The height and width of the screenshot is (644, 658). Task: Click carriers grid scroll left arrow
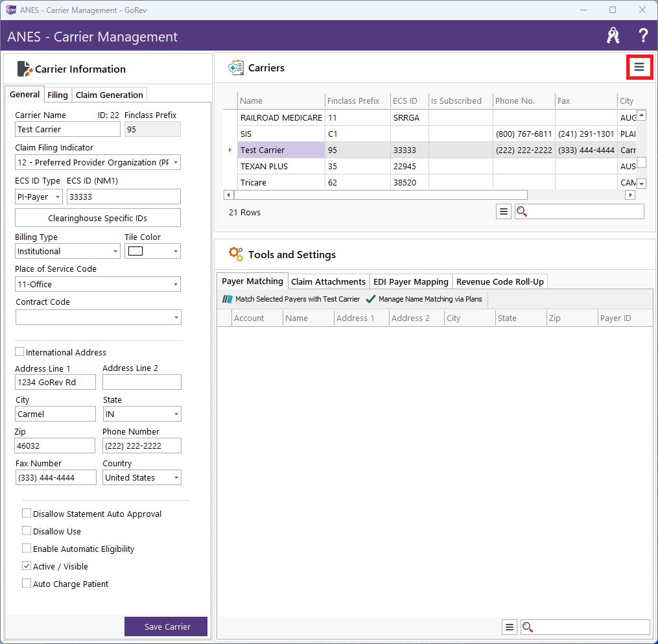(x=228, y=195)
